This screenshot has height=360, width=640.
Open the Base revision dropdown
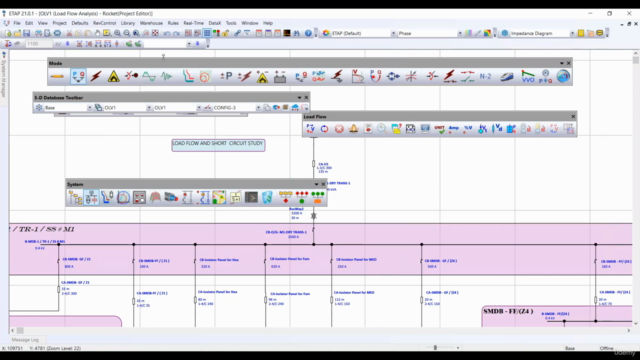click(x=68, y=108)
